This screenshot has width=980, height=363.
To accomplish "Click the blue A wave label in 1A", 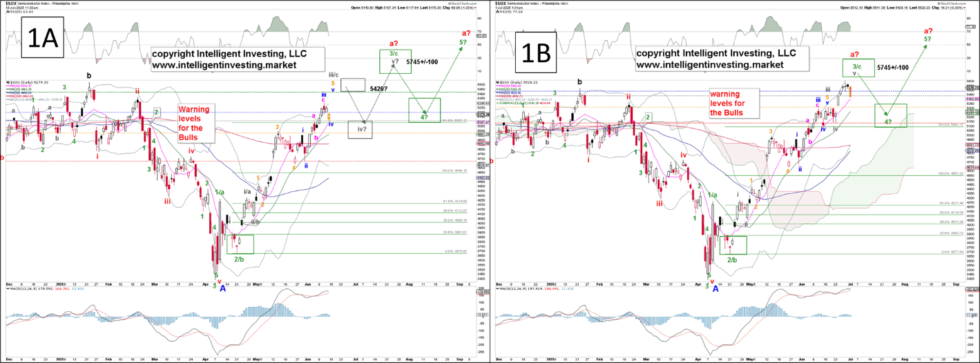I will [x=223, y=290].
